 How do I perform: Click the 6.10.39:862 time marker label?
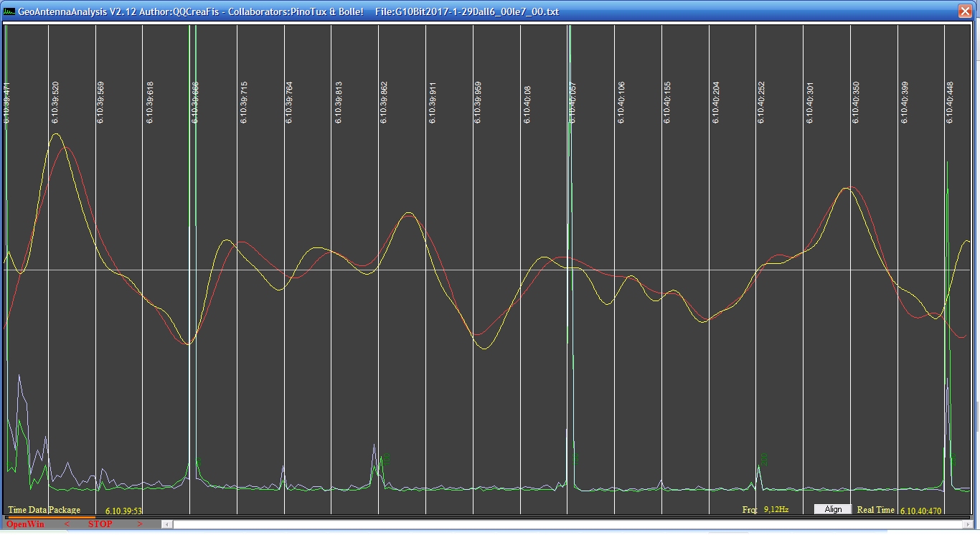pos(384,103)
